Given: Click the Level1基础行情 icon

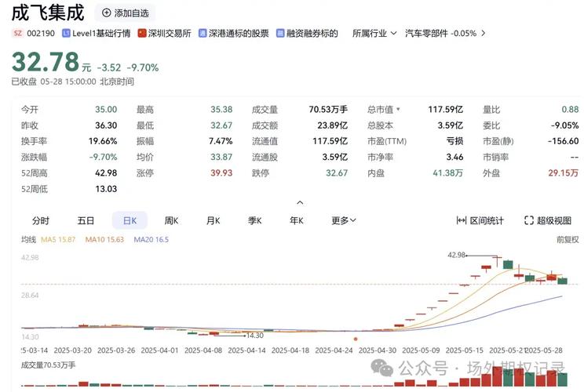Looking at the screenshot, I should pyautogui.click(x=66, y=34).
